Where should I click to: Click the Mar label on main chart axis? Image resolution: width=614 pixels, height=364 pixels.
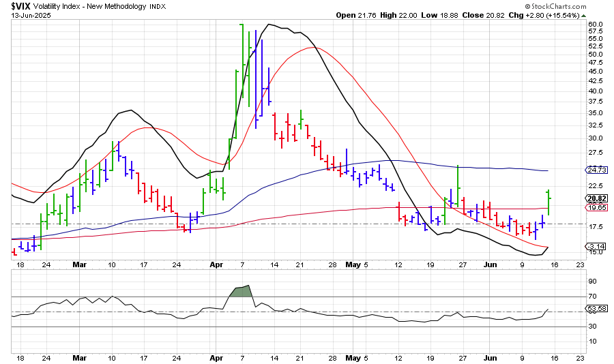pos(81,262)
